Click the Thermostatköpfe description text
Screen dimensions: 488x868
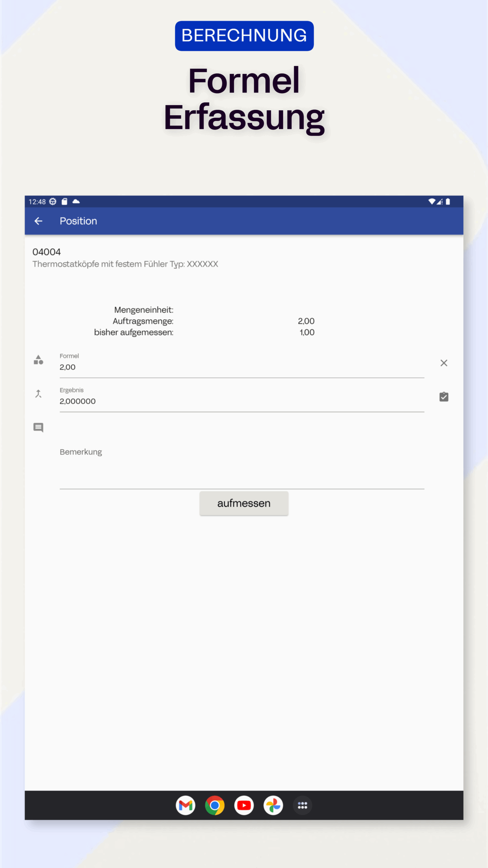(125, 264)
